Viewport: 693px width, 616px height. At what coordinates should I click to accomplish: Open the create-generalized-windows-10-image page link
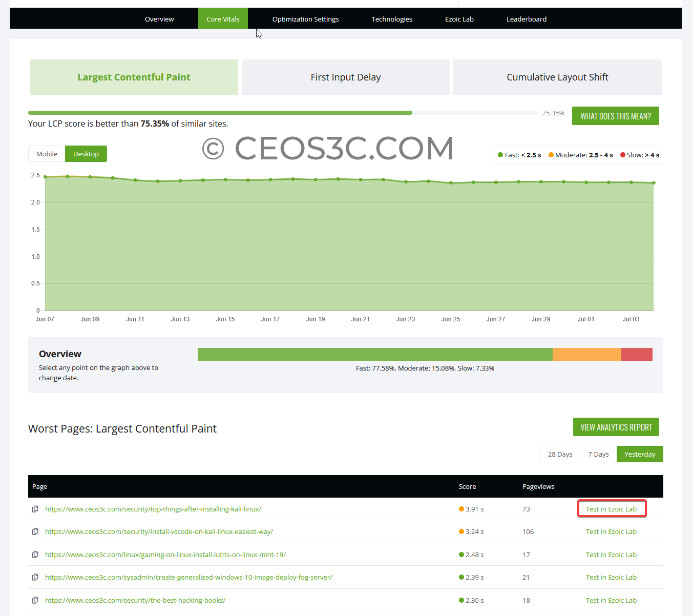pyautogui.click(x=188, y=577)
